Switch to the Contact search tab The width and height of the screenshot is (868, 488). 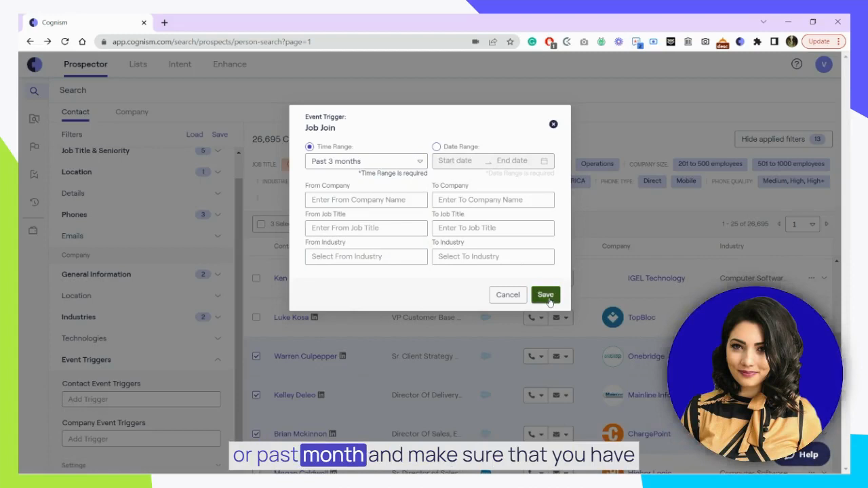75,112
